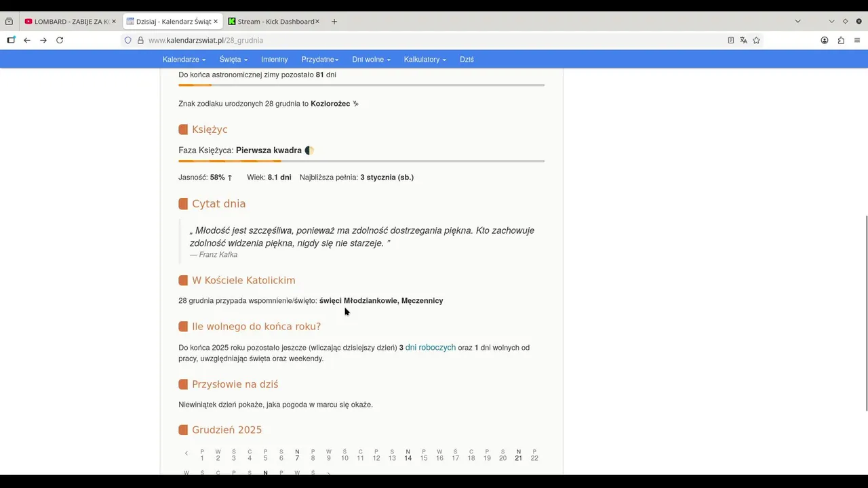This screenshot has height=488, width=868.
Task: Click the Księżyc section heading
Action: (x=210, y=129)
